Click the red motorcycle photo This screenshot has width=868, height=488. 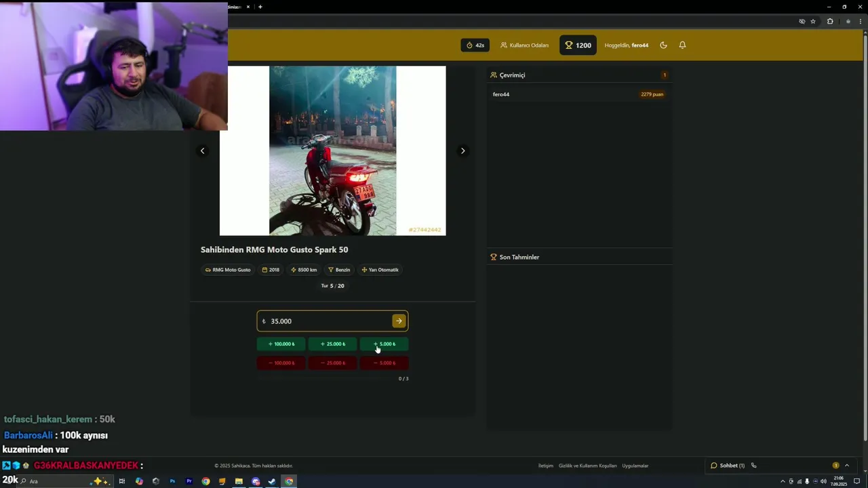tap(332, 150)
